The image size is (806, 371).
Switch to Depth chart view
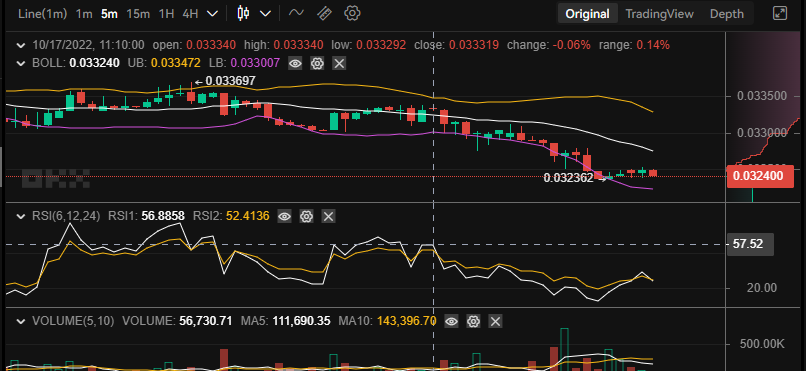[x=727, y=14]
